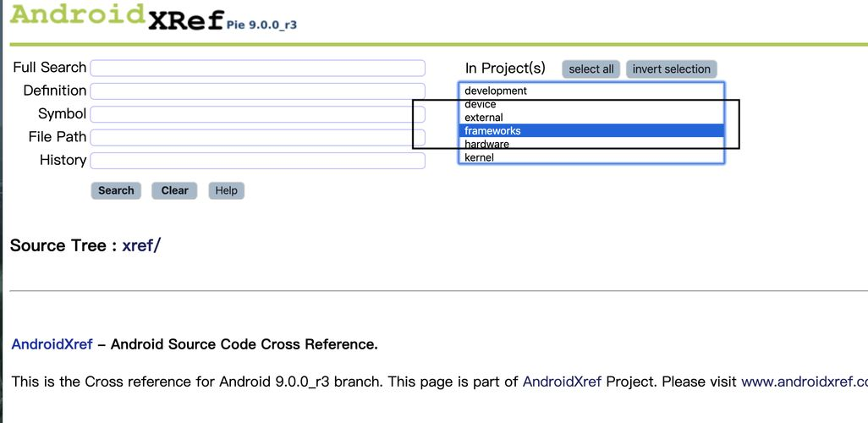868x423 pixels.
Task: Open the AndroidXref link before 'Android Source Code'
Action: click(x=52, y=344)
